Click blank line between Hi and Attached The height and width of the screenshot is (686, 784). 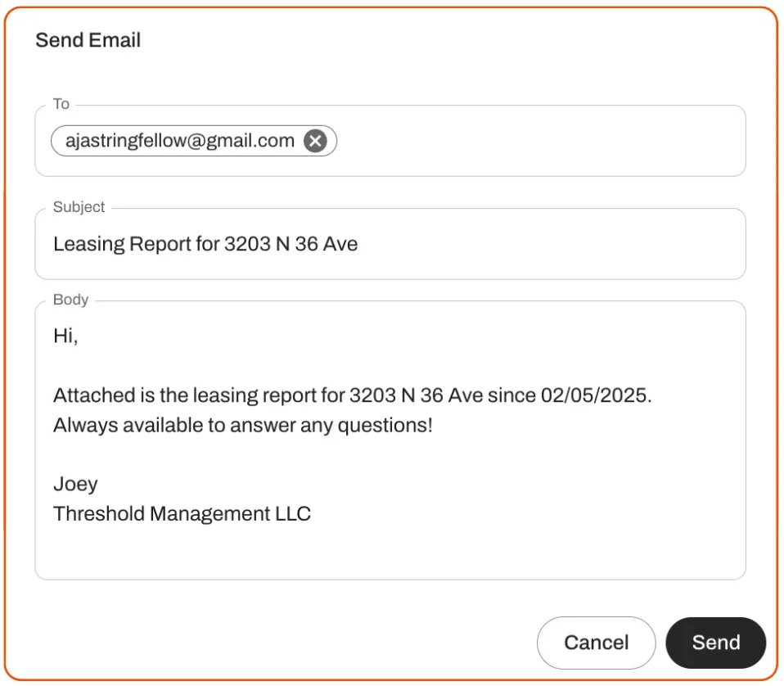point(246,366)
